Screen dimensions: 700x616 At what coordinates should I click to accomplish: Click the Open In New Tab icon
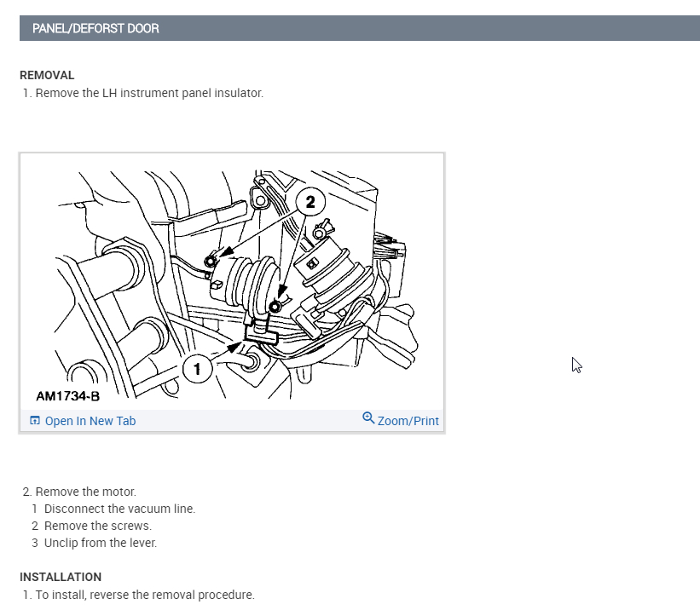click(35, 421)
